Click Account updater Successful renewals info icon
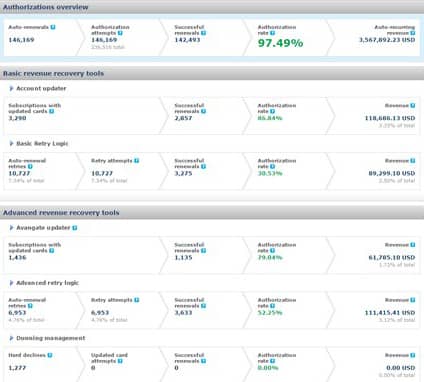This screenshot has height=382, width=424. pyautogui.click(x=203, y=111)
